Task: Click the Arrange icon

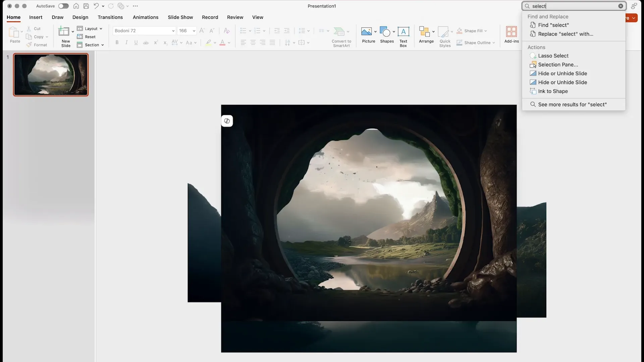Action: click(x=425, y=32)
